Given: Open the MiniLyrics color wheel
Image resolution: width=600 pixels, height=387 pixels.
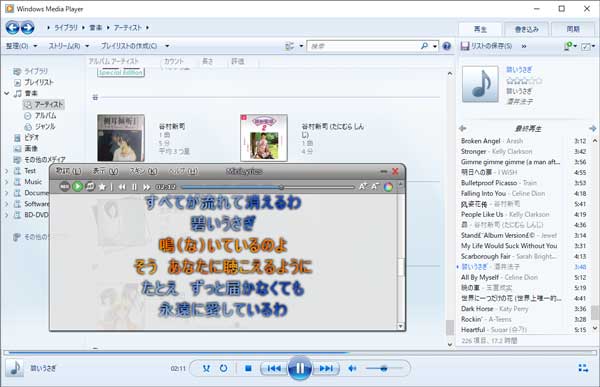Looking at the screenshot, I should click(388, 187).
